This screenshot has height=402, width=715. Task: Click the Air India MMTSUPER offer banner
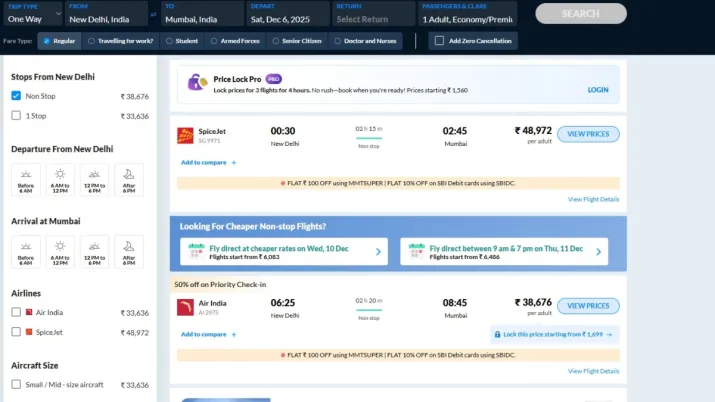click(x=398, y=355)
